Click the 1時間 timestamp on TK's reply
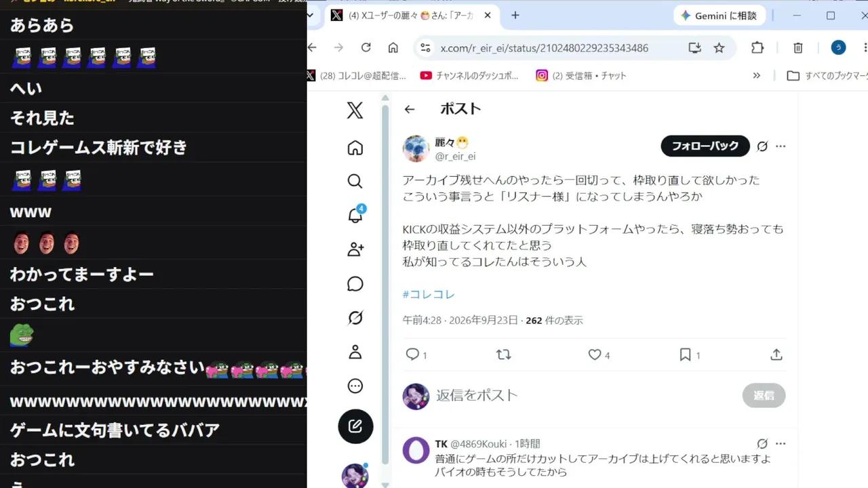Viewport: 868px width, 488px height. click(526, 444)
